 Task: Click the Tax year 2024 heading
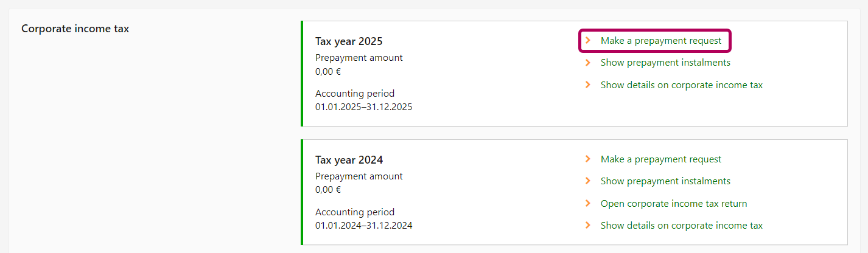pos(349,160)
